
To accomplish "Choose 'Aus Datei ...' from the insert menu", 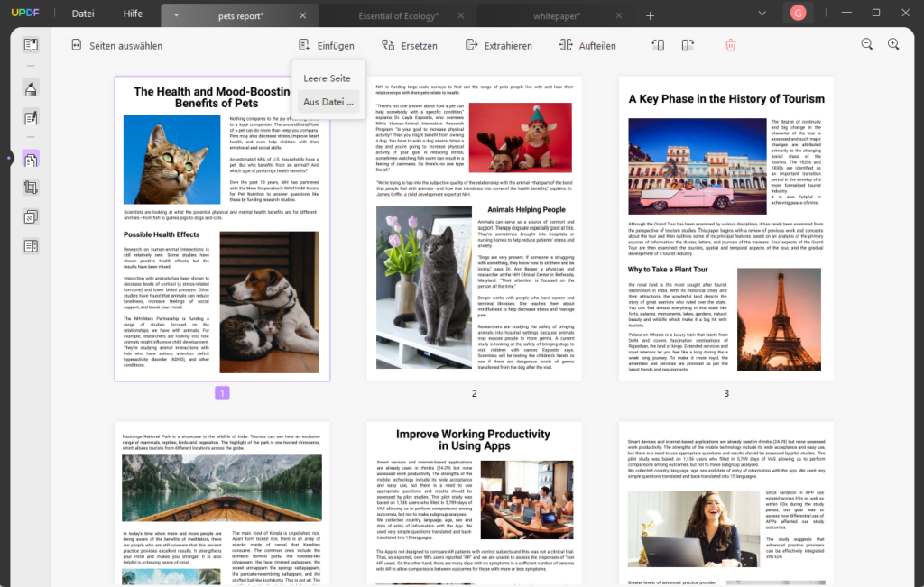I will pos(328,102).
